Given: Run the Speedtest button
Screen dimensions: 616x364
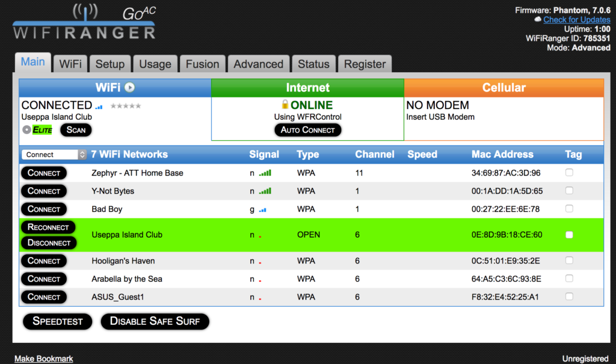Looking at the screenshot, I should (58, 321).
